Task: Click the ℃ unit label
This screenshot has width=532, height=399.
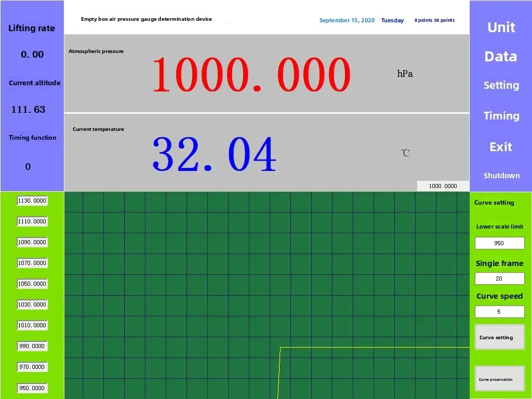Action: click(x=405, y=153)
